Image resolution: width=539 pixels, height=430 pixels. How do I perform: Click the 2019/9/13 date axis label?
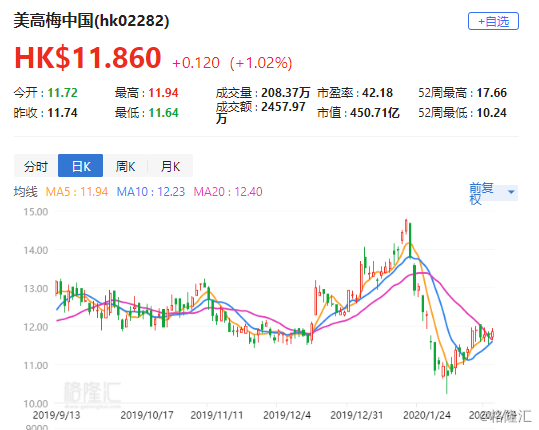tap(56, 415)
